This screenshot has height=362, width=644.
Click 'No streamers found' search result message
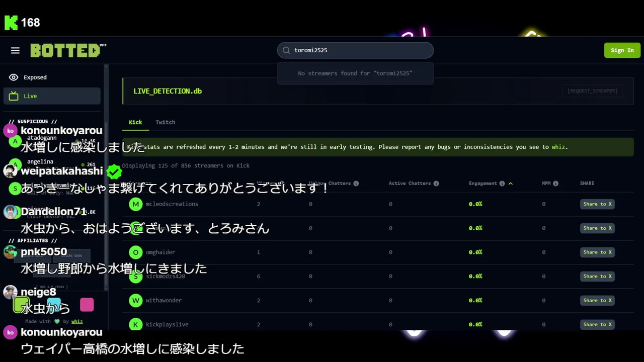click(x=355, y=73)
